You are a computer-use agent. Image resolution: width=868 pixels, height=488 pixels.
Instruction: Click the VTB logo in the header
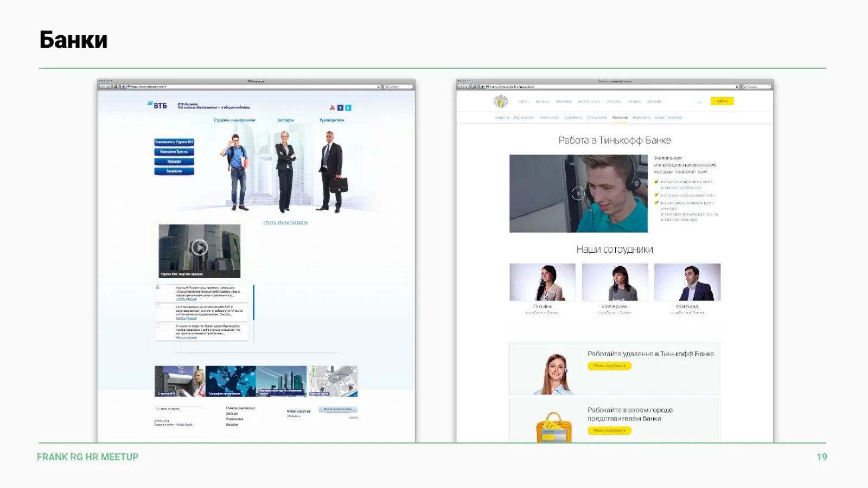coord(157,105)
